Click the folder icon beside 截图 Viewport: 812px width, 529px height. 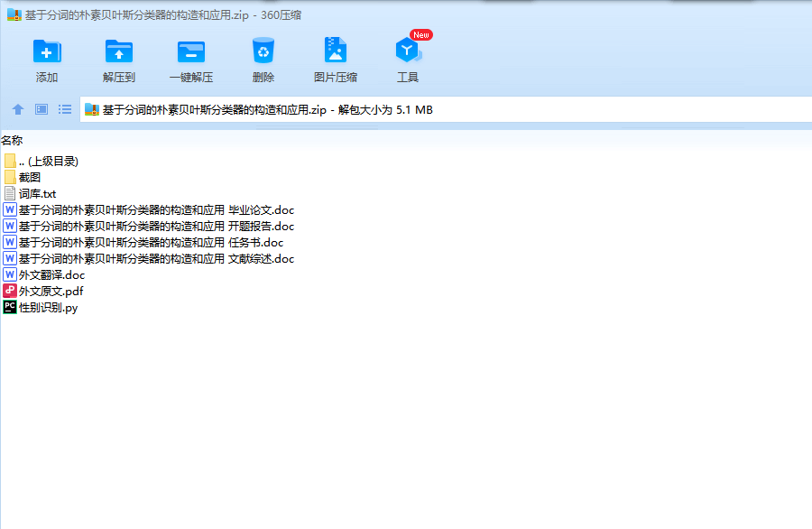(x=10, y=177)
